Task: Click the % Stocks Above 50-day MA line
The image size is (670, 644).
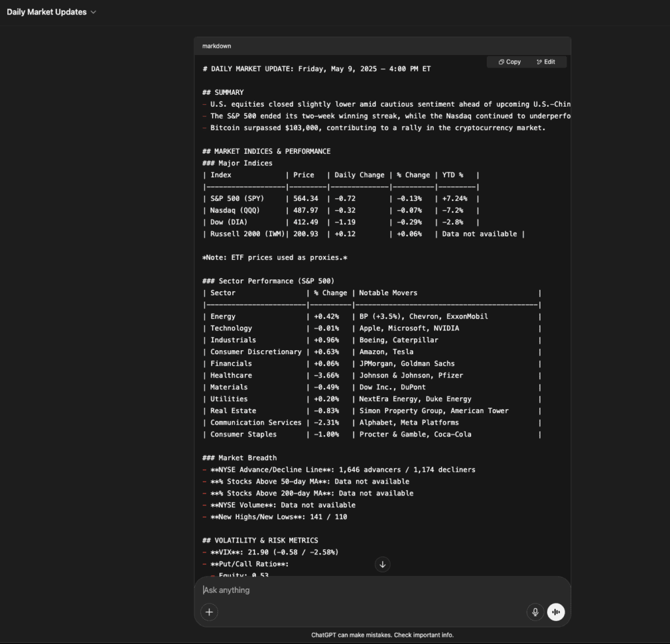Action: click(x=306, y=482)
